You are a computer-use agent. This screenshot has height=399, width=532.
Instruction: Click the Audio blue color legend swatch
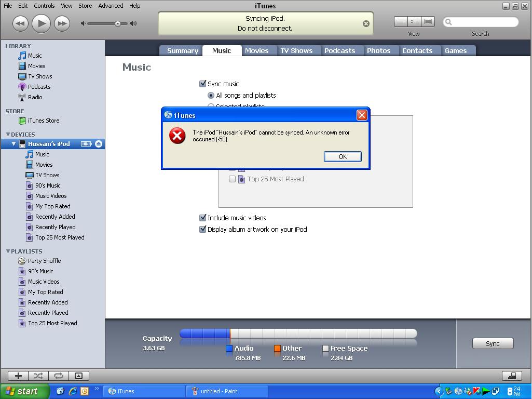pyautogui.click(x=229, y=348)
